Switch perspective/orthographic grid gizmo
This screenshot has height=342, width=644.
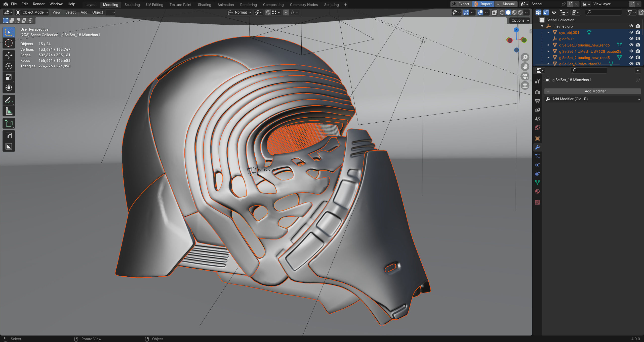(525, 86)
